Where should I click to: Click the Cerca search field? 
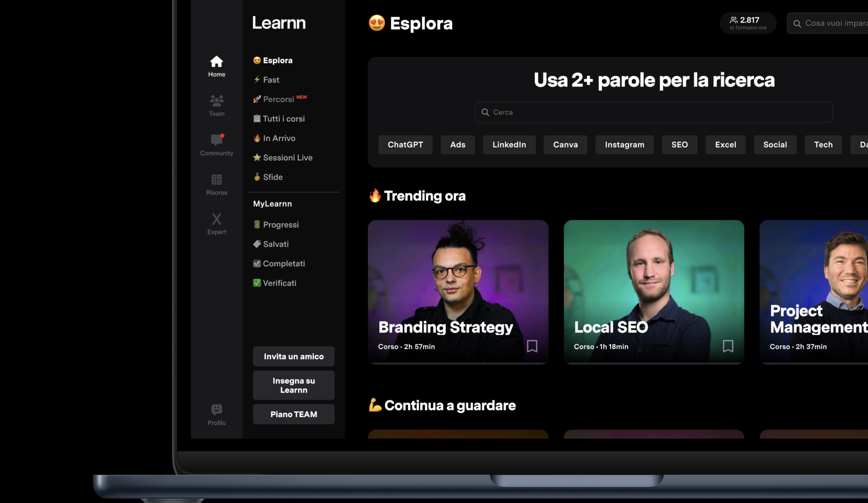653,112
